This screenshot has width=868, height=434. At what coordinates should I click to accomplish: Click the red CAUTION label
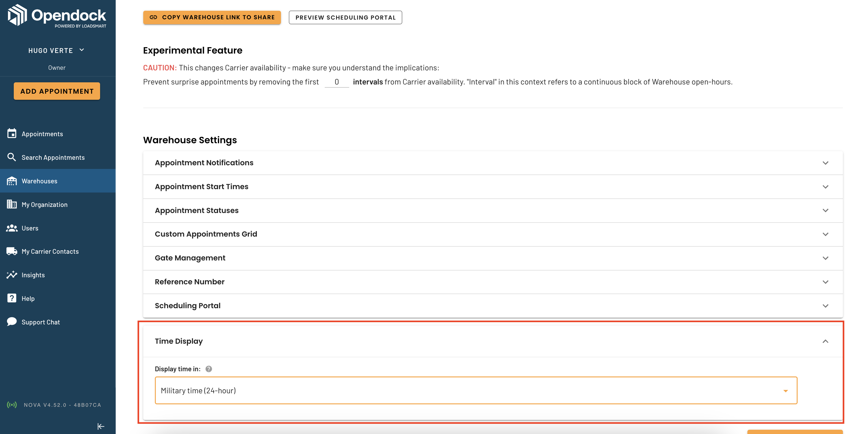(x=160, y=68)
